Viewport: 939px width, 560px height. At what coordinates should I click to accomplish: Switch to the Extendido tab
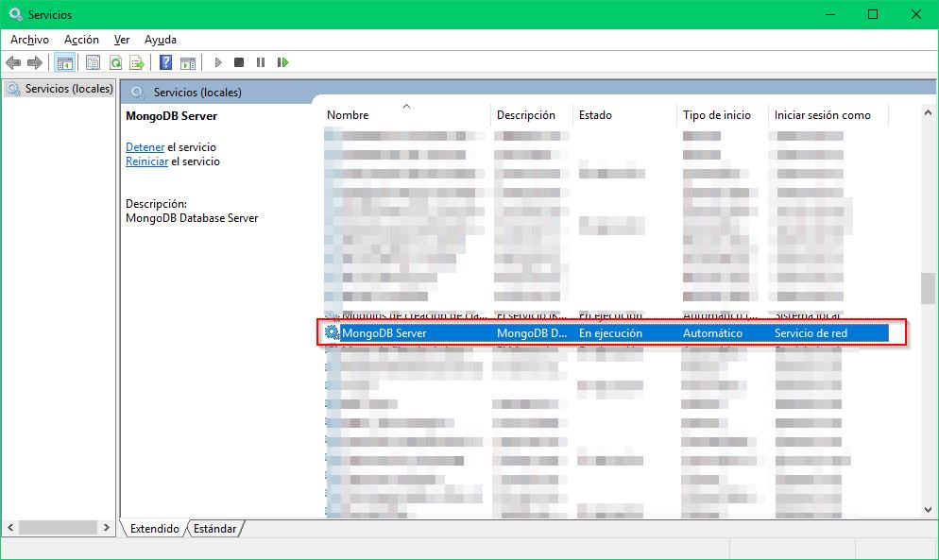[155, 528]
